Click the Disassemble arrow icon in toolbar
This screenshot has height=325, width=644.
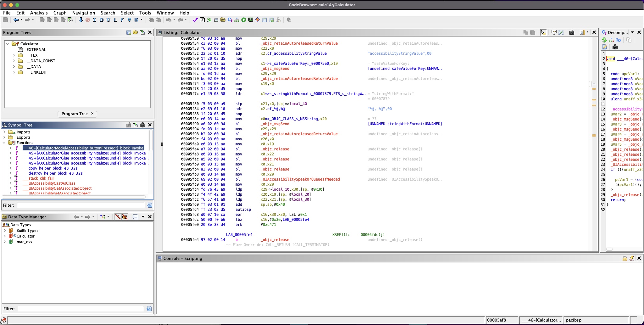81,20
